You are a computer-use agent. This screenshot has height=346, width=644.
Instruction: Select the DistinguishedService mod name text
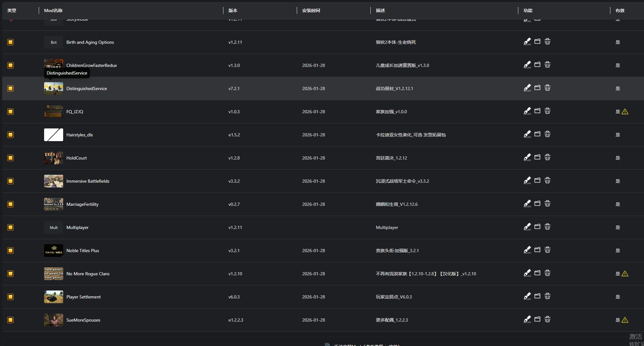[87, 88]
